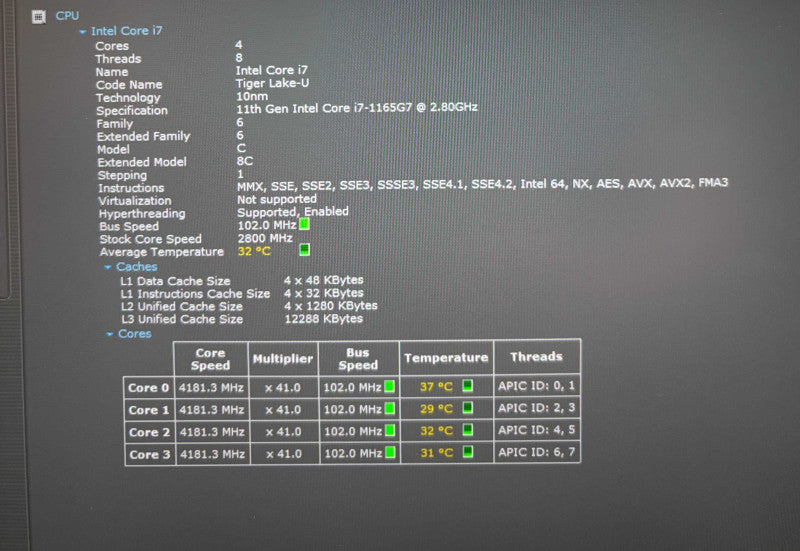
Task: Click Core 3 bus speed green icon
Action: coord(390,453)
